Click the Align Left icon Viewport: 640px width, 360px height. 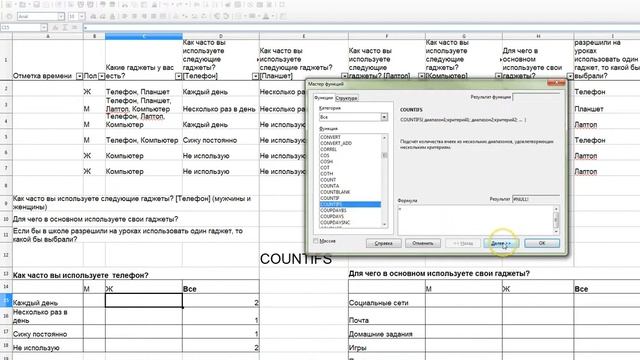124,16
